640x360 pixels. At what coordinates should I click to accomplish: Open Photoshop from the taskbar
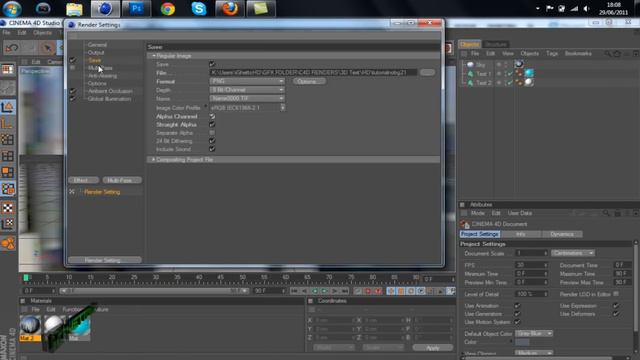[136, 9]
